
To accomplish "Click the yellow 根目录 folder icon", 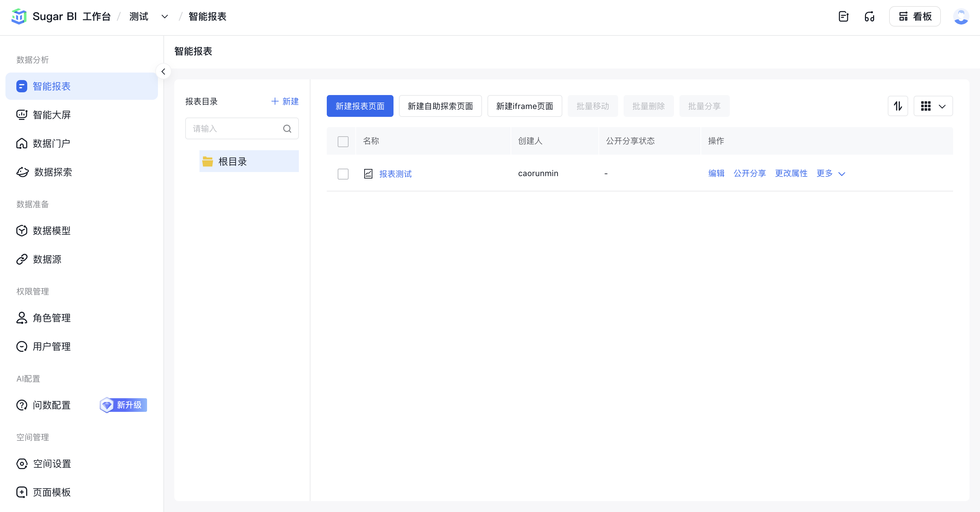I will 207,161.
